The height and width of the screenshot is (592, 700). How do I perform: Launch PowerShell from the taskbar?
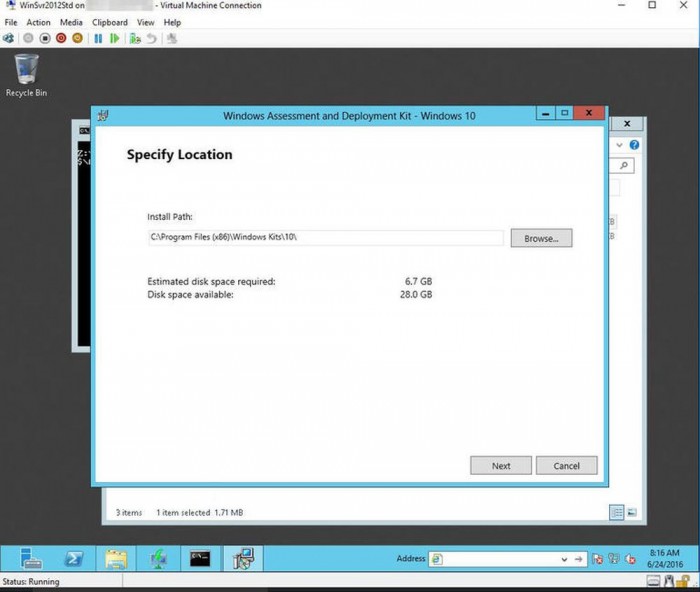click(x=74, y=559)
